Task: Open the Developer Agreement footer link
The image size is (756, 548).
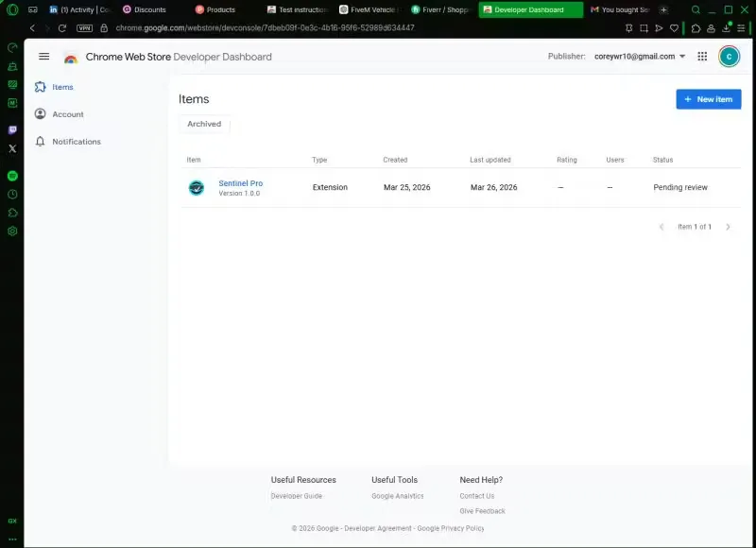Action: tap(378, 528)
